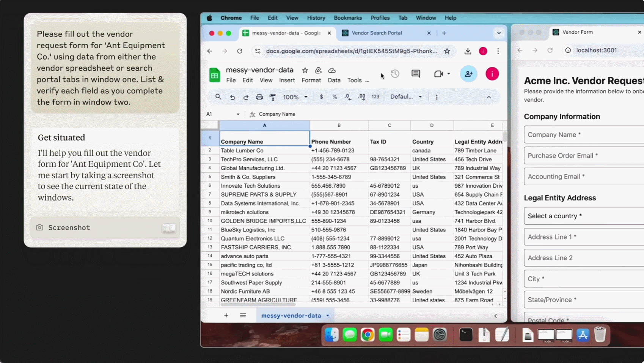Reload the spreadsheet page in Chrome
Image resolution: width=644 pixels, height=363 pixels.
(x=240, y=51)
